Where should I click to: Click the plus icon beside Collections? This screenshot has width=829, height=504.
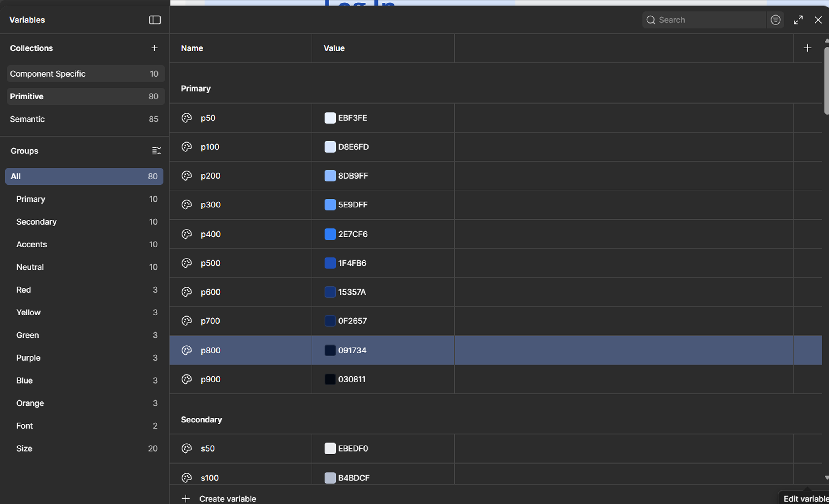tap(154, 48)
